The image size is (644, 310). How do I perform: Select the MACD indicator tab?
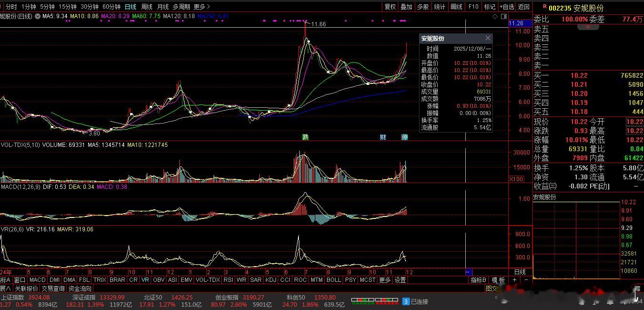pos(37,280)
